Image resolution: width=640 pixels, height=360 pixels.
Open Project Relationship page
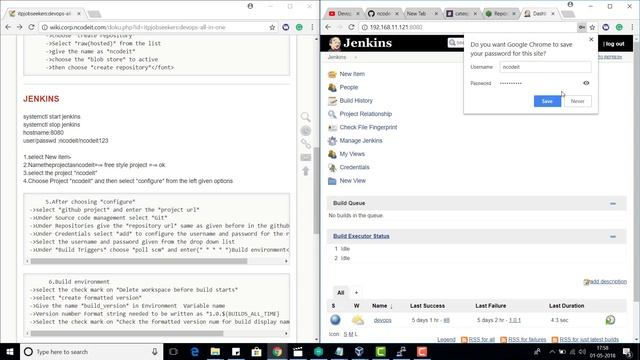pos(365,114)
